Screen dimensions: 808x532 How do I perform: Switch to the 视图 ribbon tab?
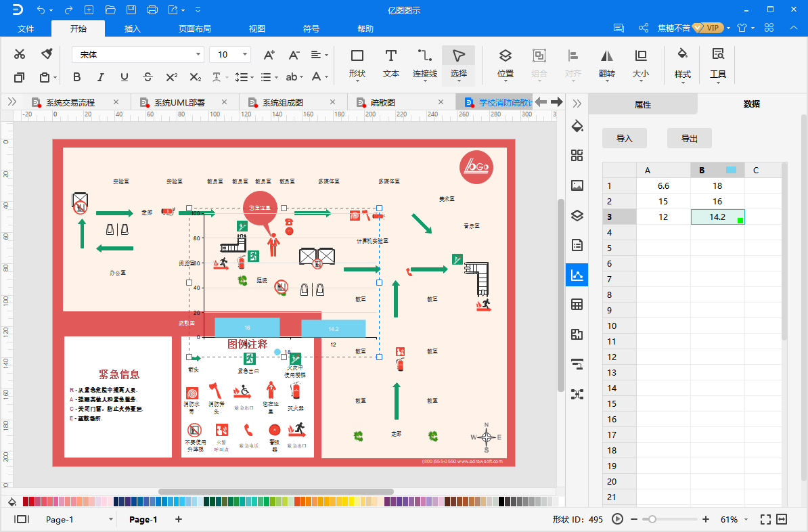256,28
